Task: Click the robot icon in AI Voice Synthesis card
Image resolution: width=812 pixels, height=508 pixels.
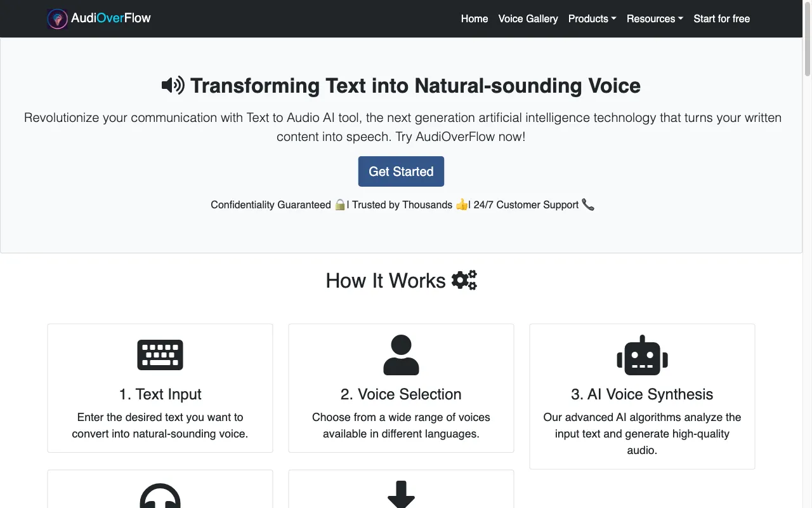Action: coord(642,355)
